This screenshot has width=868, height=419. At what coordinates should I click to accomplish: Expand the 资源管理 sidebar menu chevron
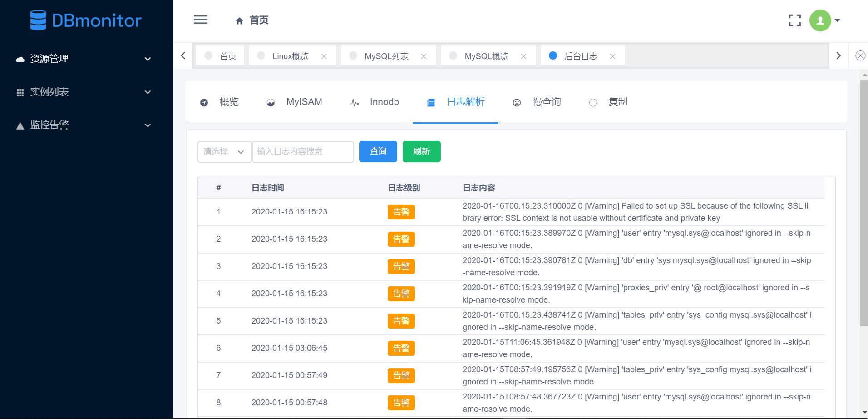pos(148,59)
